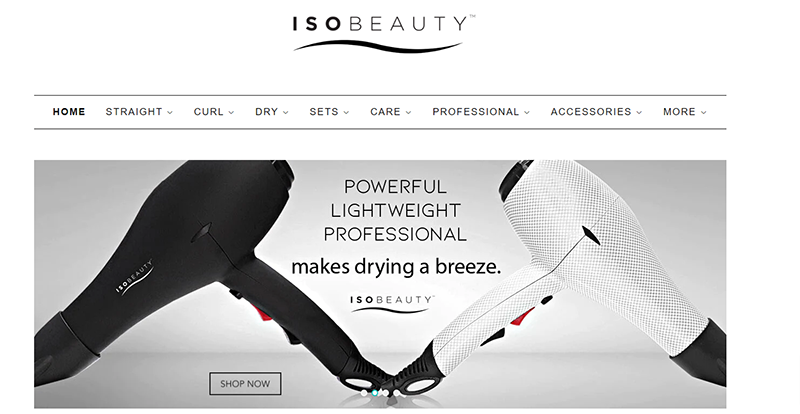Open the Accessories navigation menu

click(596, 112)
